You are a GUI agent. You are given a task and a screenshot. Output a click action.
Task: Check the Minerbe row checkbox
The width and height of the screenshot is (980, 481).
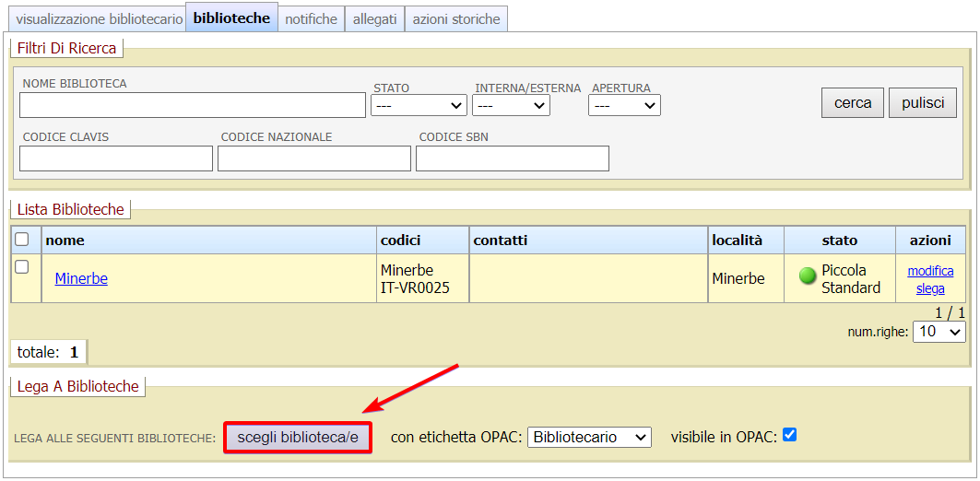pyautogui.click(x=22, y=267)
